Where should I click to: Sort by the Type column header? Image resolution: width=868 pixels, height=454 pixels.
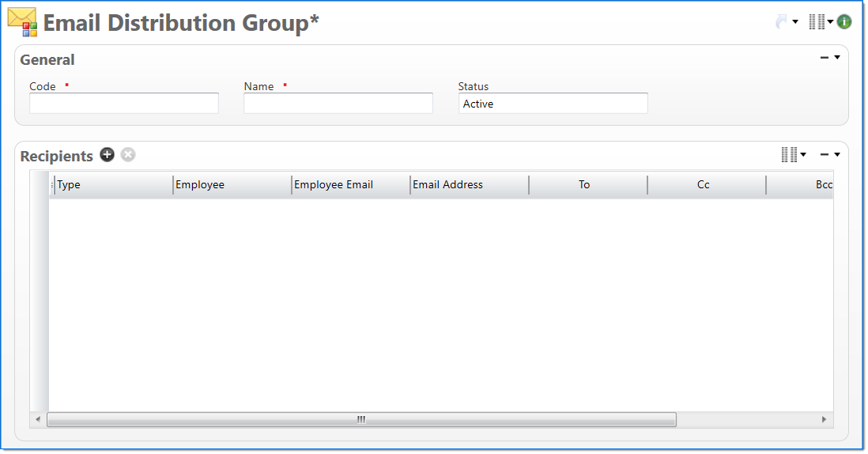point(113,185)
